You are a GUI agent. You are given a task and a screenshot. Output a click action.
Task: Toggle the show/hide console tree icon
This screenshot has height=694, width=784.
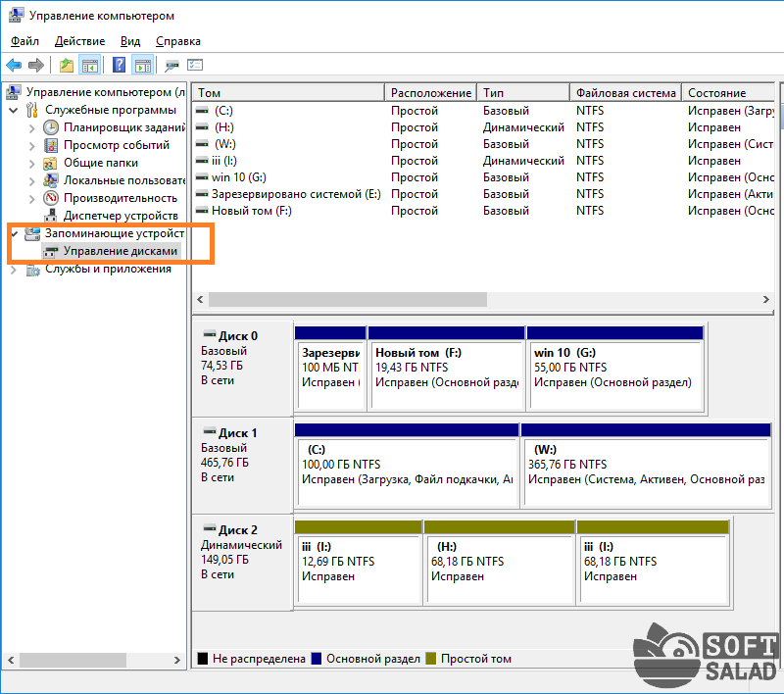tap(90, 65)
